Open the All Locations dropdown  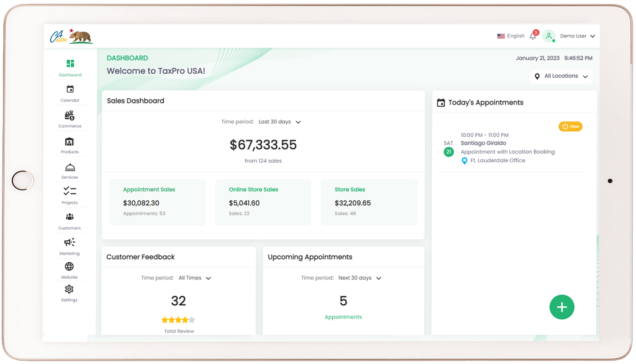click(561, 76)
